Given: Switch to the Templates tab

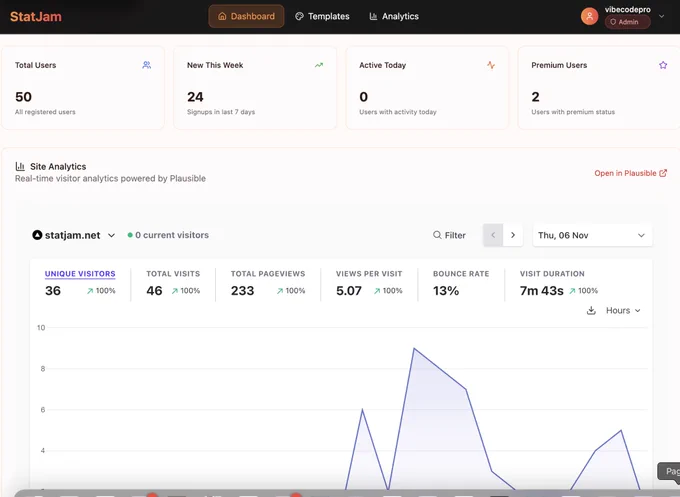Looking at the screenshot, I should click(x=322, y=16).
